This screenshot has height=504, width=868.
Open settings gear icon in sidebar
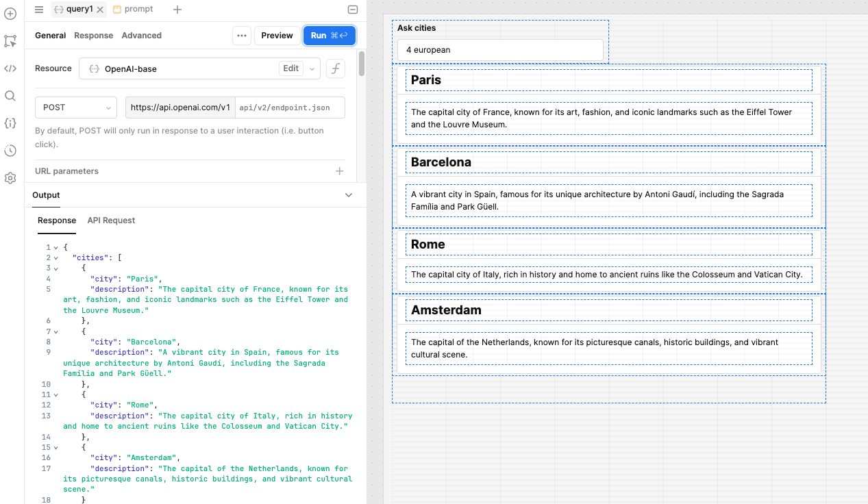[x=10, y=178]
